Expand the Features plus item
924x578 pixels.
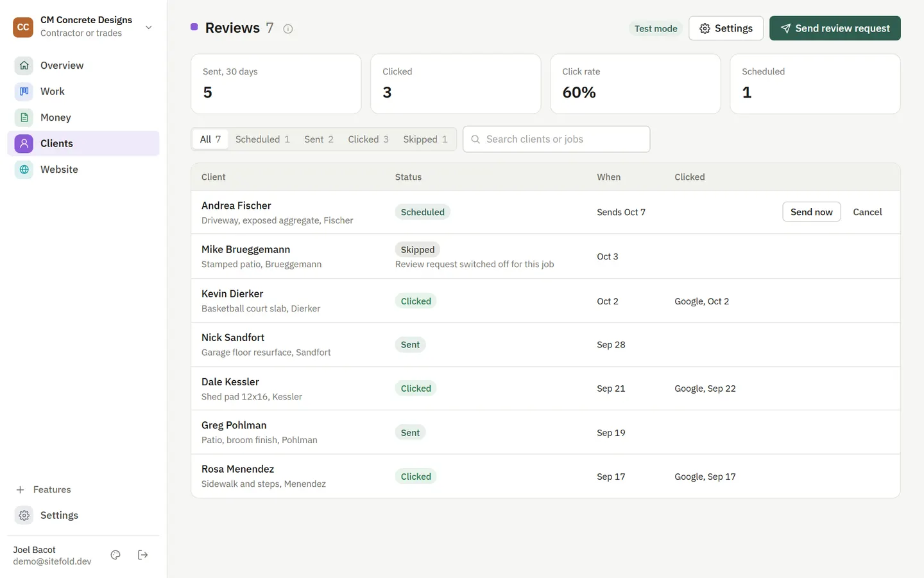coord(42,489)
